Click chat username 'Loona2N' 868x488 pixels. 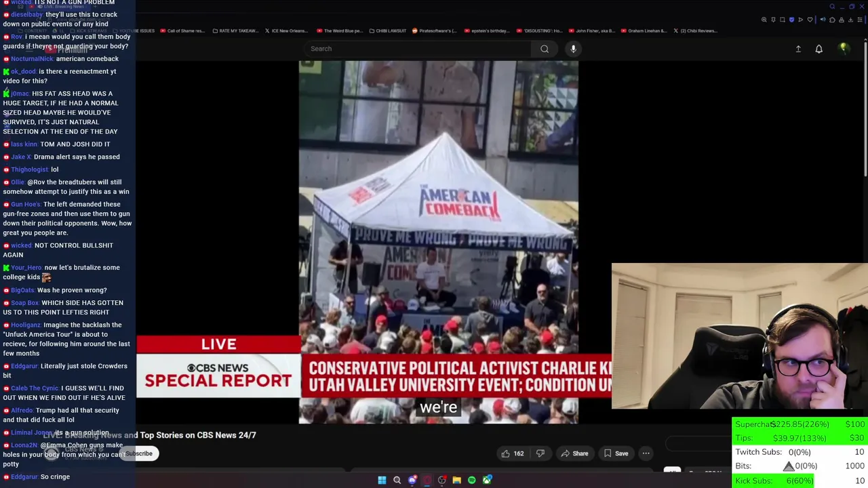(x=24, y=445)
